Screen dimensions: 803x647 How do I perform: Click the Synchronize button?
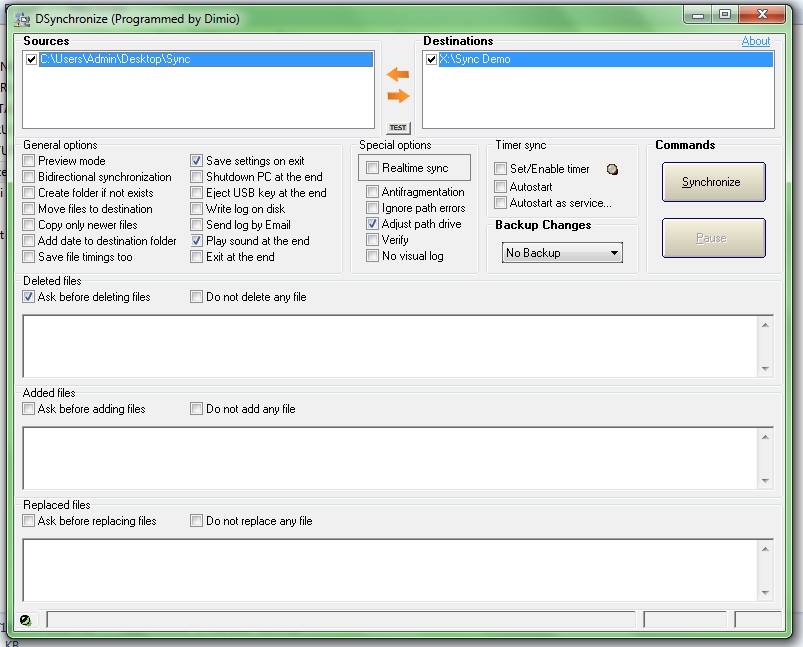pos(713,182)
